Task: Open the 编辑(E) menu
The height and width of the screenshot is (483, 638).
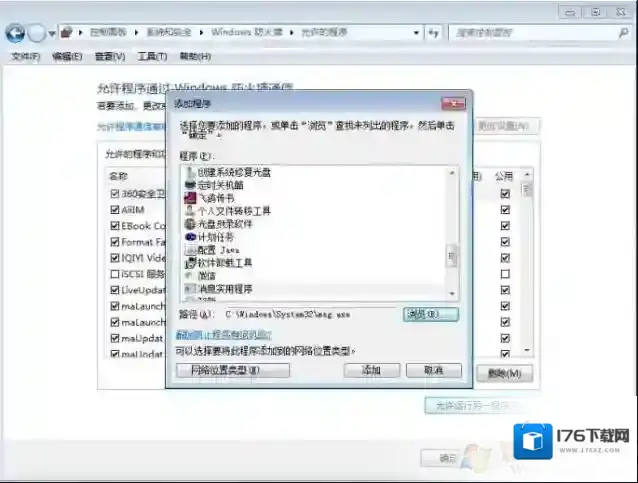Action: click(x=67, y=57)
